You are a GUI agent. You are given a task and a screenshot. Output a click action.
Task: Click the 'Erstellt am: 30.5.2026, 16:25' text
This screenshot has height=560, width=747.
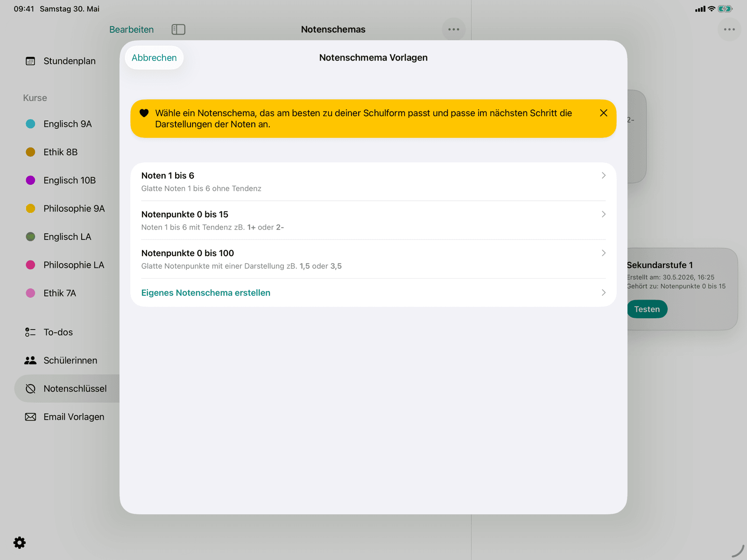670,277
